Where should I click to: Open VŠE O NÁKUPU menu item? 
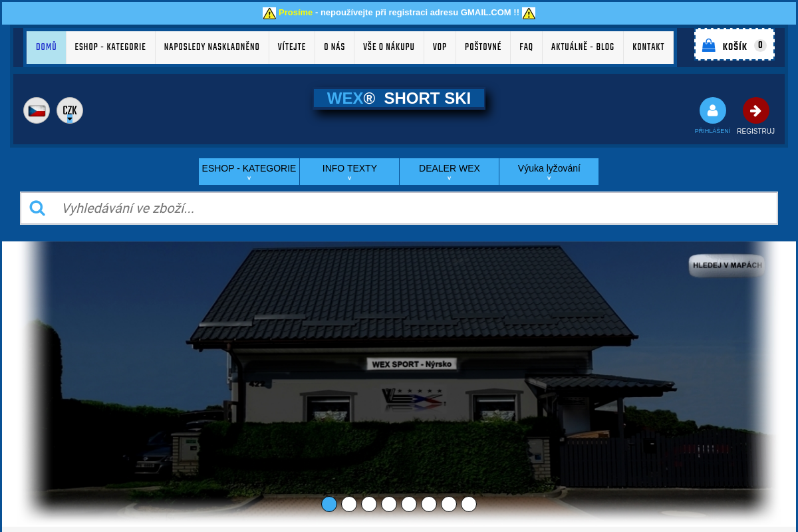(x=389, y=47)
